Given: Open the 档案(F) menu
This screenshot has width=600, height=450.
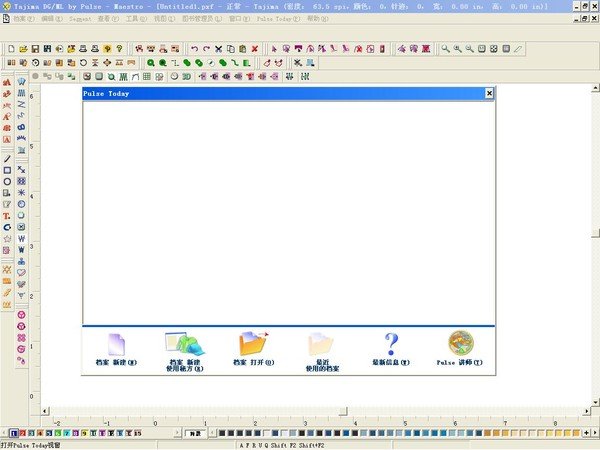Looking at the screenshot, I should [x=24, y=19].
